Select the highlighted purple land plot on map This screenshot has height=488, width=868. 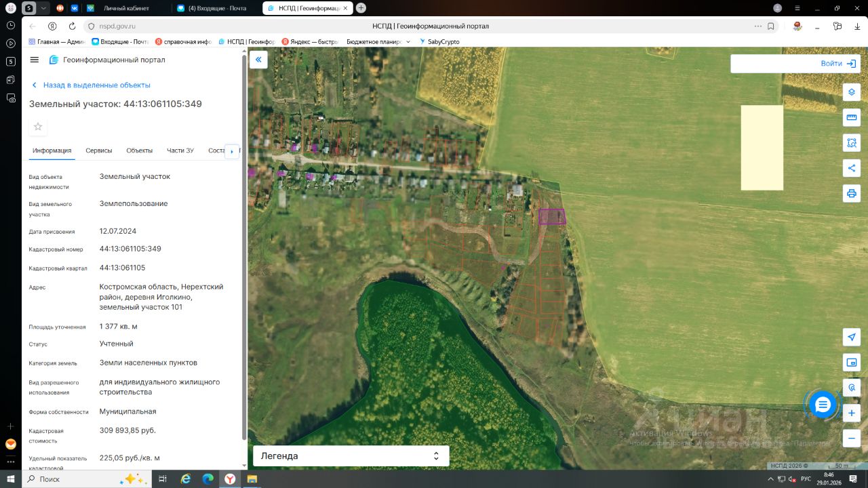552,216
